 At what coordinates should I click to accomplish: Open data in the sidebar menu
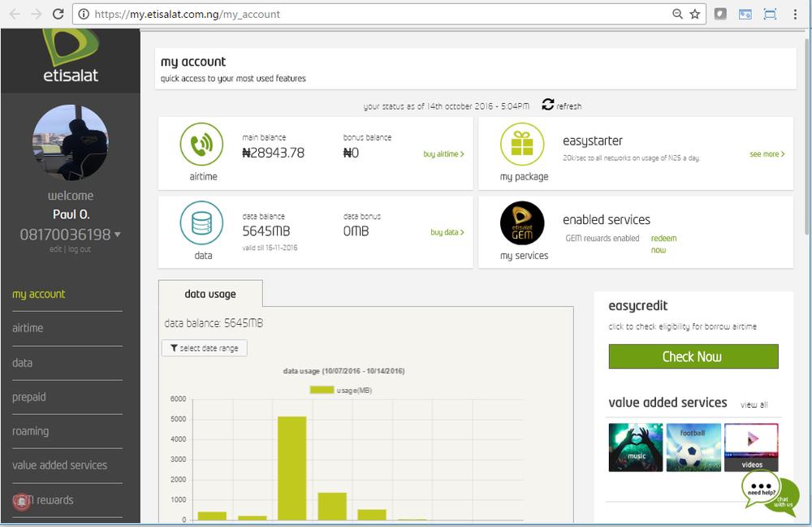pyautogui.click(x=22, y=363)
